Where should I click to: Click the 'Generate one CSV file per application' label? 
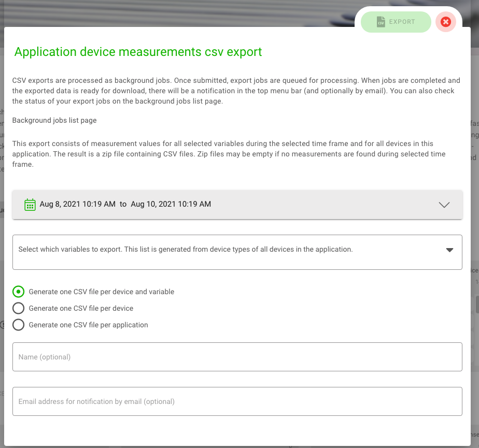point(88,325)
